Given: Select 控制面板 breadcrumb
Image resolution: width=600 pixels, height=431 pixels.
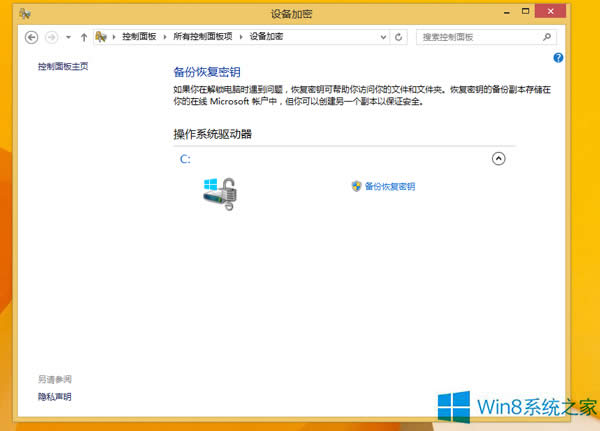Looking at the screenshot, I should (139, 36).
